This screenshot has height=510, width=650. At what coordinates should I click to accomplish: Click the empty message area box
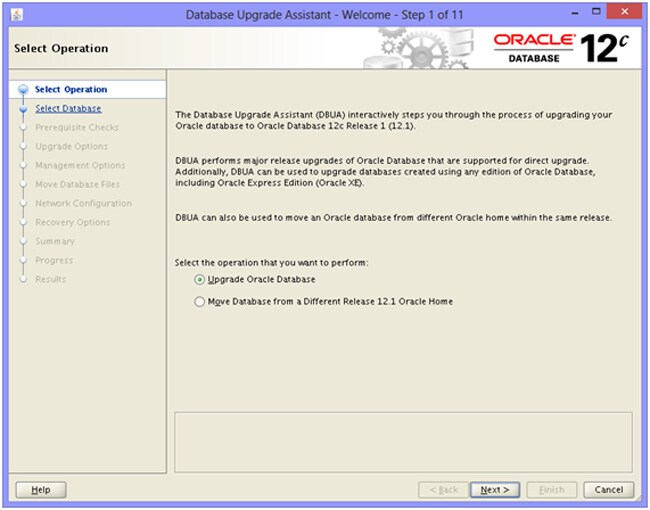point(403,442)
